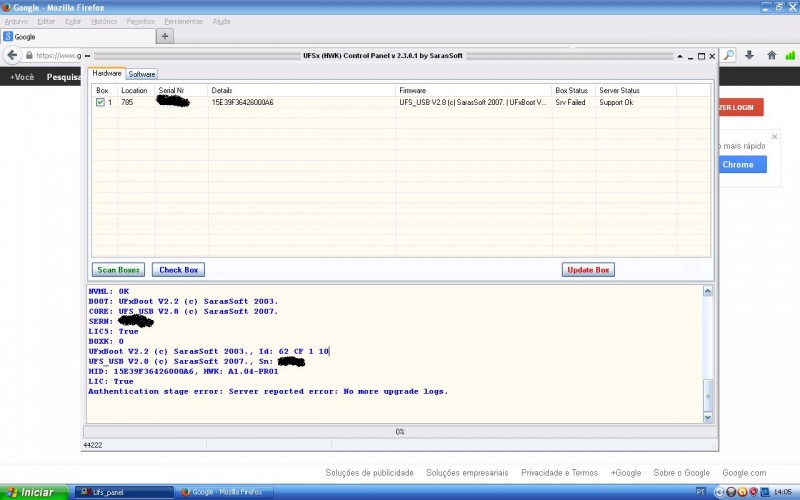Open the Histórico menu
Viewport: 800px width, 500px height.
(x=104, y=21)
